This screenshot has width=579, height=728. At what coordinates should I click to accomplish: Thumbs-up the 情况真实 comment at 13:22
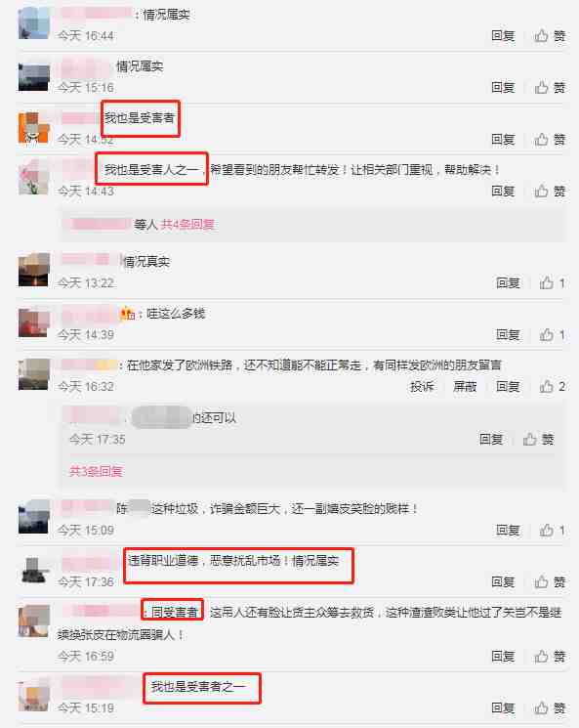[x=552, y=282]
